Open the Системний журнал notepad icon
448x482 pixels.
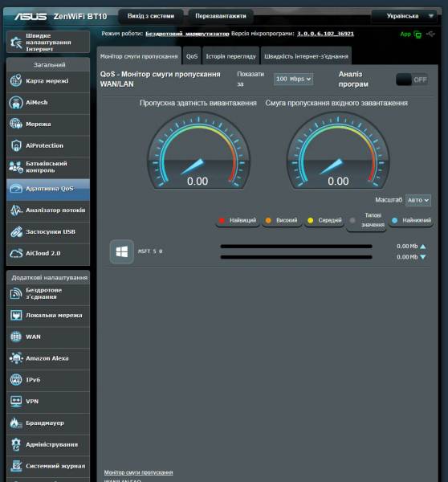pyautogui.click(x=16, y=466)
